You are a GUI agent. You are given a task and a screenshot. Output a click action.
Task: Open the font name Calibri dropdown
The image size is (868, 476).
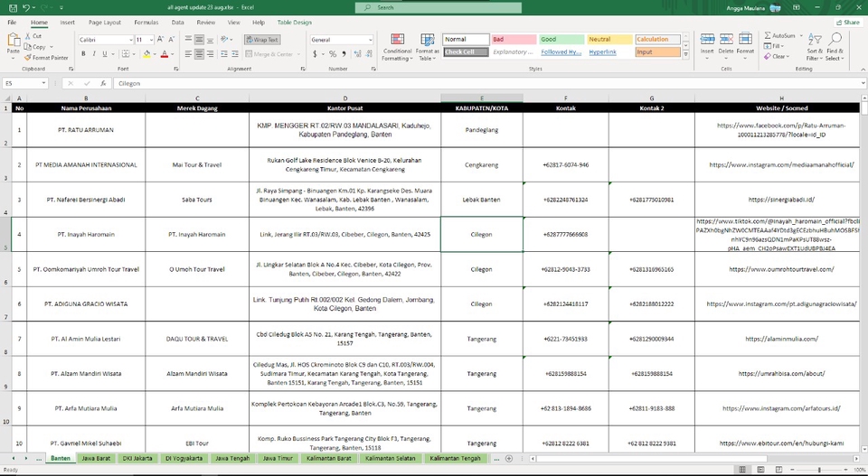[x=130, y=40]
